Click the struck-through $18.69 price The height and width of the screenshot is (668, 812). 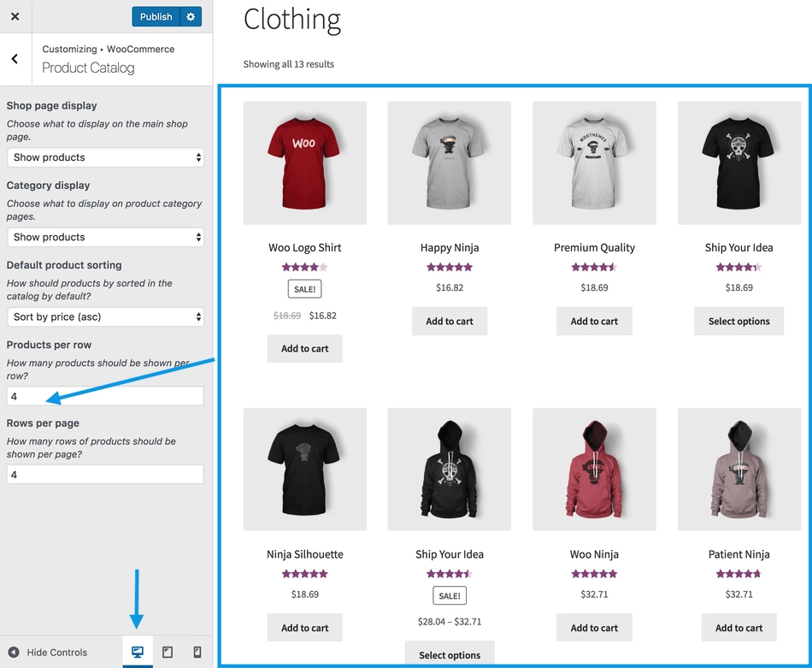click(x=287, y=316)
